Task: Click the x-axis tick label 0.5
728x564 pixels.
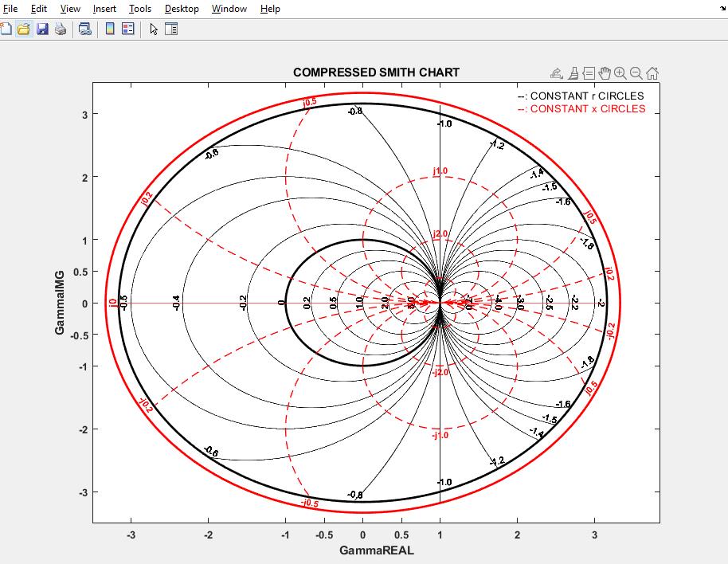Action: coord(401,535)
